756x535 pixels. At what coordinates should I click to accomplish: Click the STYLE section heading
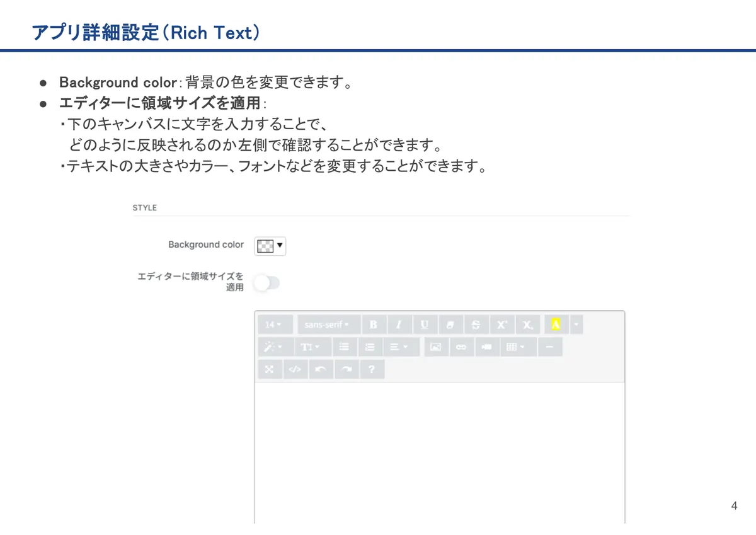(x=144, y=207)
